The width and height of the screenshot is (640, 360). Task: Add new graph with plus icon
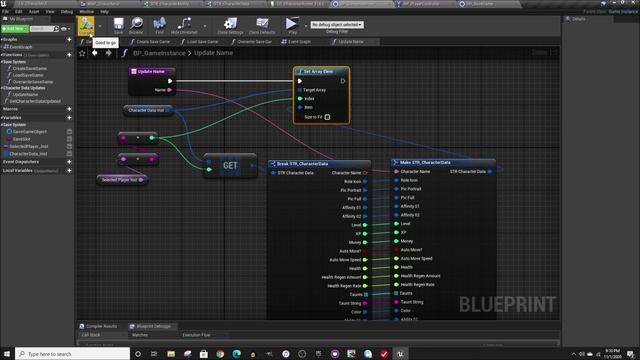point(69,40)
